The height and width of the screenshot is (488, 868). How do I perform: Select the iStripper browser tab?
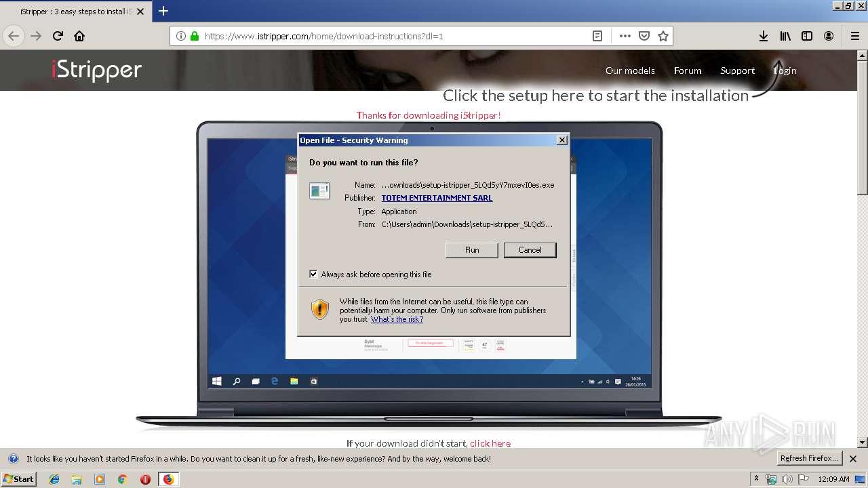click(75, 12)
